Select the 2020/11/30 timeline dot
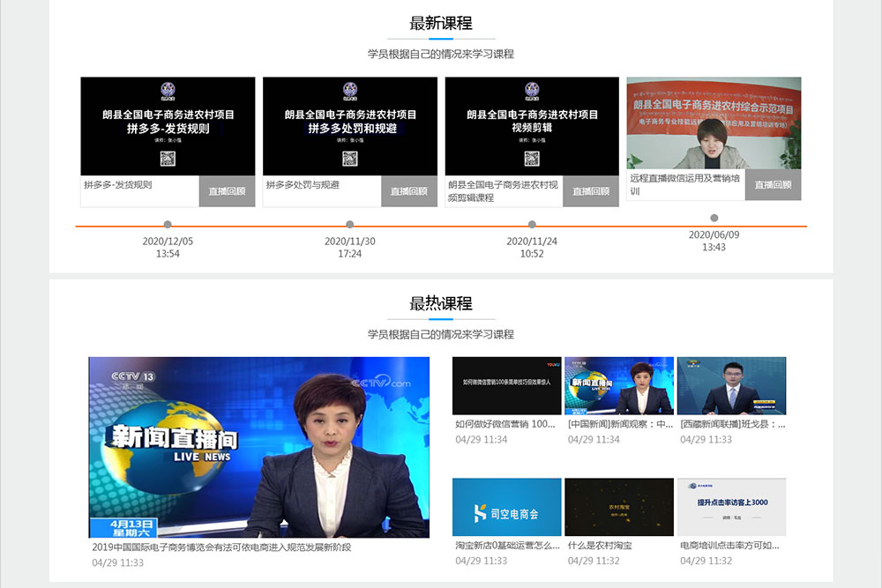 point(350,225)
